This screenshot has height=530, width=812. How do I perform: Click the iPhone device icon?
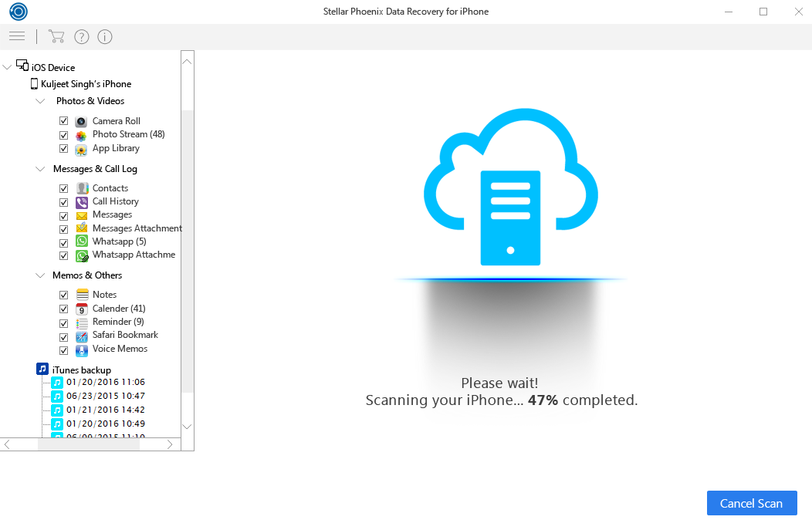(34, 84)
